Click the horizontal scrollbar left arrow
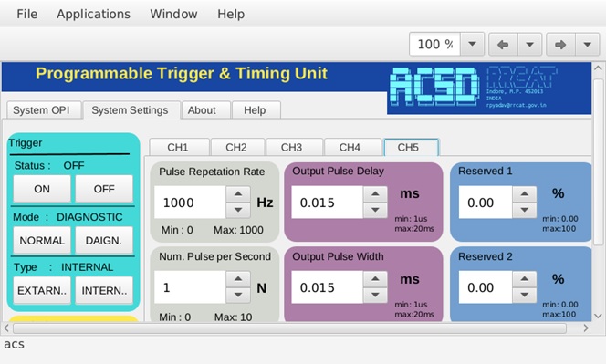Image resolution: width=606 pixels, height=364 pixels. click(x=6, y=328)
